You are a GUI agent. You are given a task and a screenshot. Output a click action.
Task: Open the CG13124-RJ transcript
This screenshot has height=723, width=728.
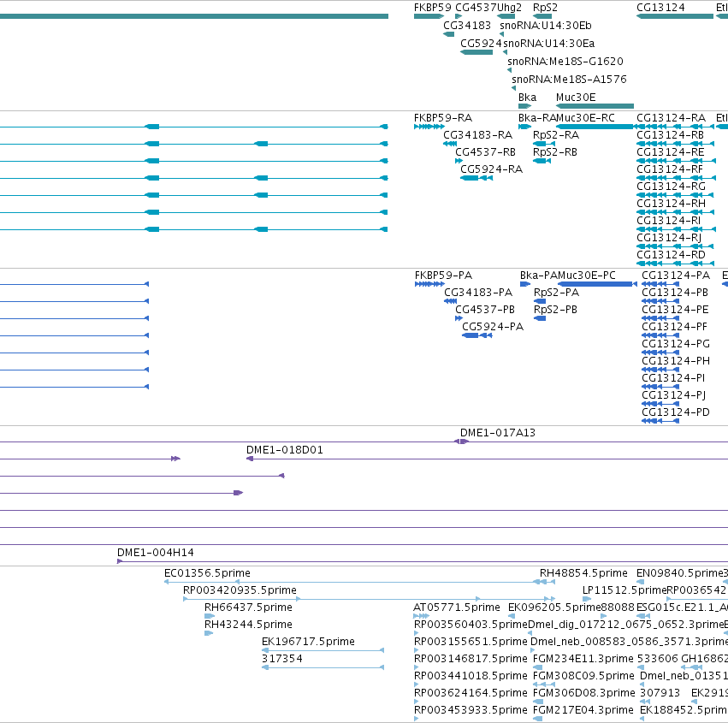(676, 246)
